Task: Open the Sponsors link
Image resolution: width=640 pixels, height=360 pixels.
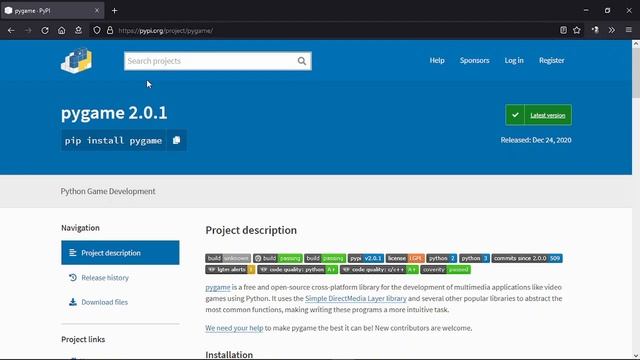Action: click(474, 60)
